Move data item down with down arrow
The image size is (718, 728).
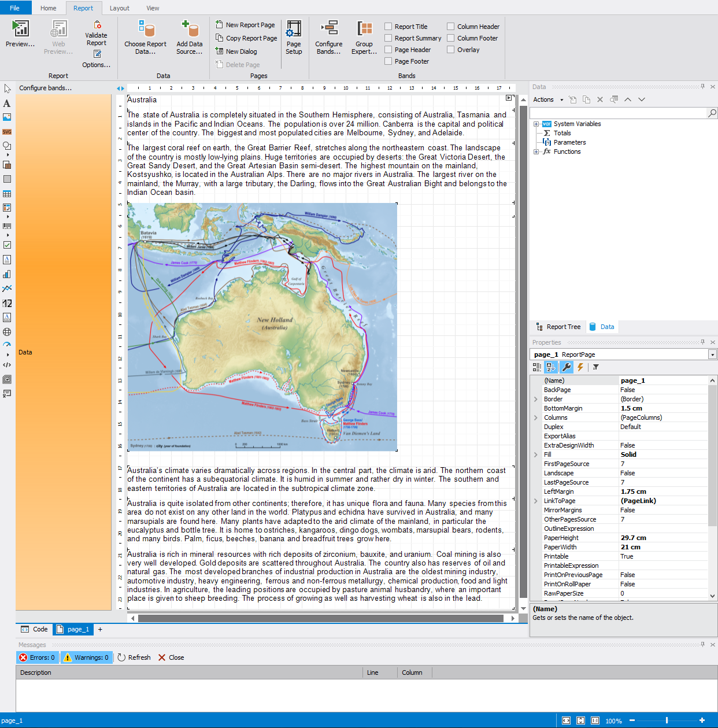(642, 99)
